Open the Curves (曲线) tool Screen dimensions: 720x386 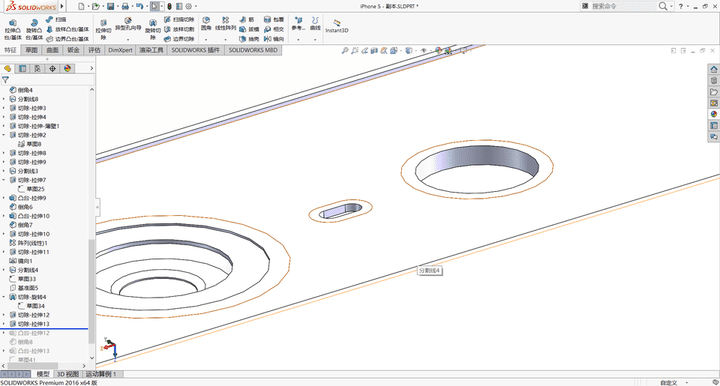coord(315,24)
